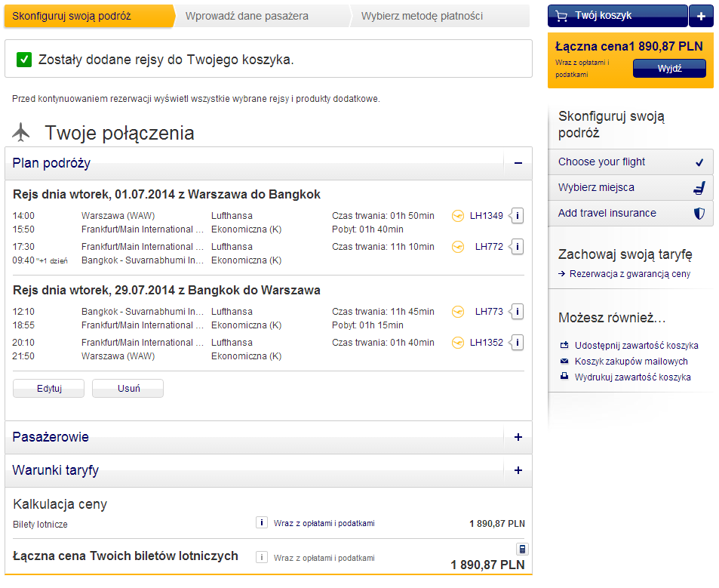
Task: Click info icon beside Bilety lotnicze taxes
Action: (x=261, y=522)
